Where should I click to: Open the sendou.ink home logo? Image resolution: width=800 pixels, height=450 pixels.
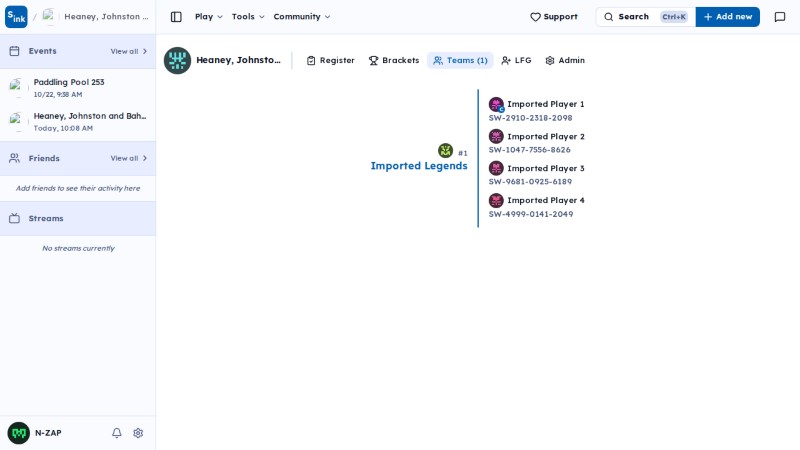[x=16, y=17]
